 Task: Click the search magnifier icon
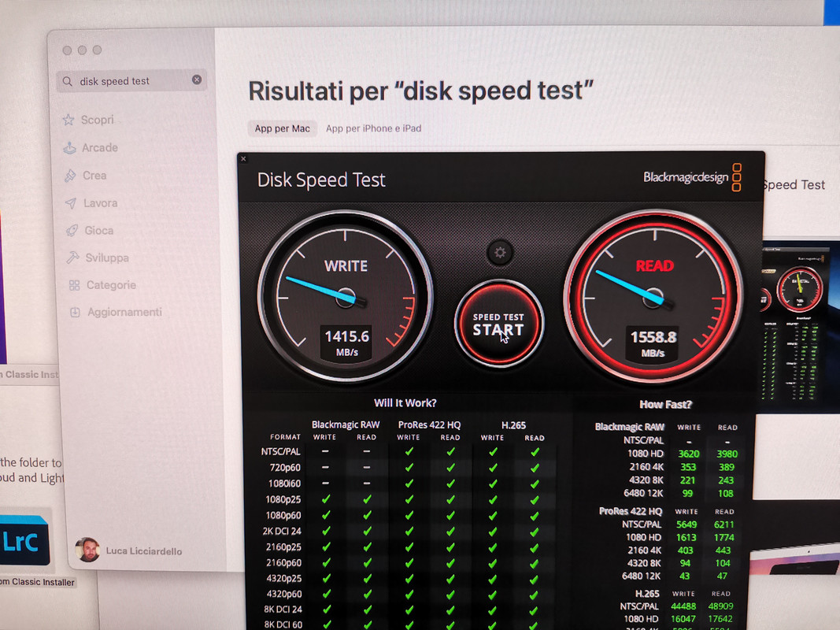(68, 81)
